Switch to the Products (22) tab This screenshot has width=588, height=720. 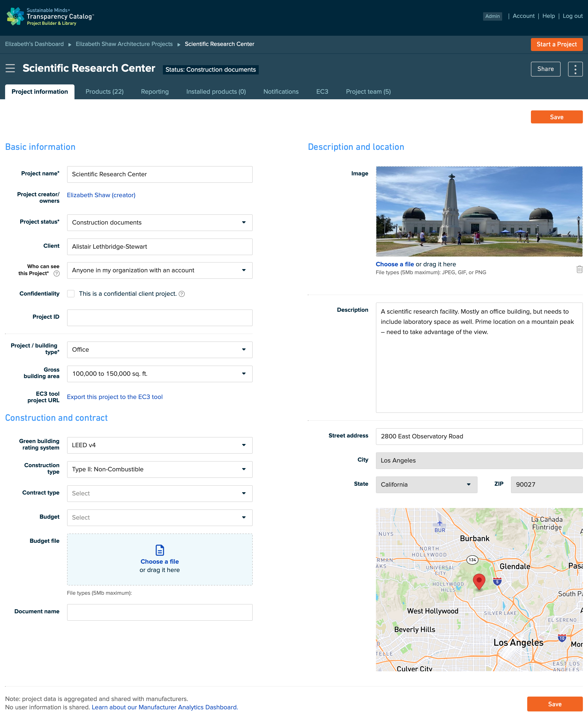click(x=104, y=92)
